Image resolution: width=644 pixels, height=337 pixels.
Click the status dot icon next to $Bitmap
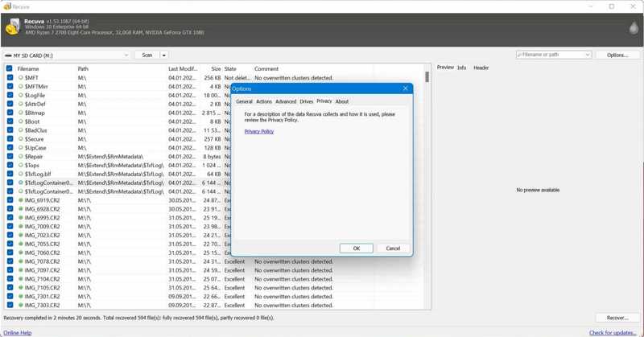(21, 113)
